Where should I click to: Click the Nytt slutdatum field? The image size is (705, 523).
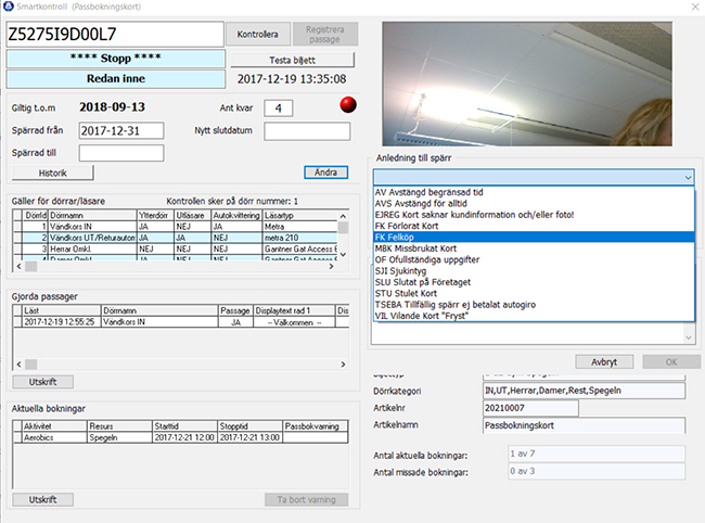pyautogui.click(x=307, y=131)
